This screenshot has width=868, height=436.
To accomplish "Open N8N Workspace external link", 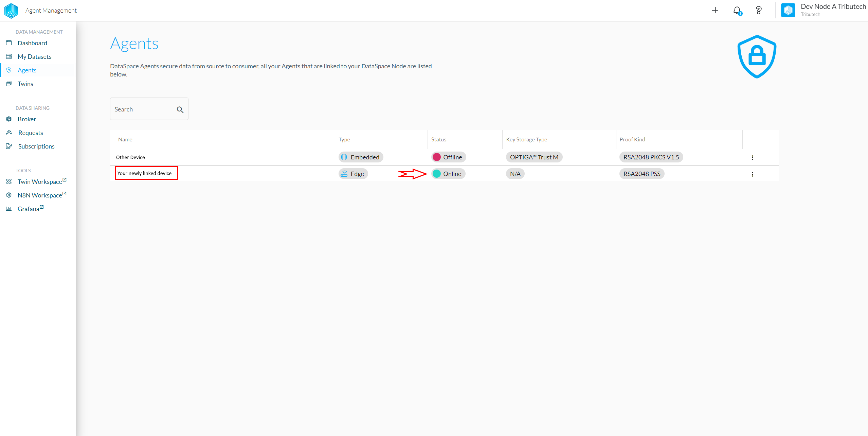I will pyautogui.click(x=42, y=195).
